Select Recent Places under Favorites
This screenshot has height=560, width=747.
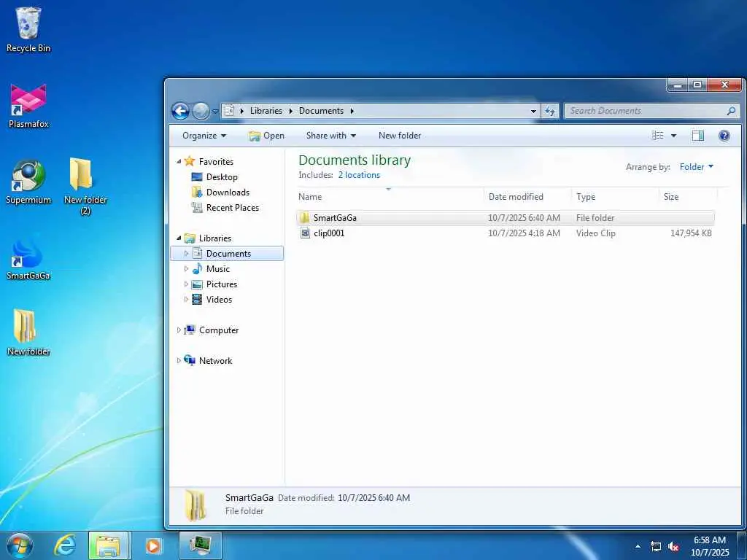[225, 208]
